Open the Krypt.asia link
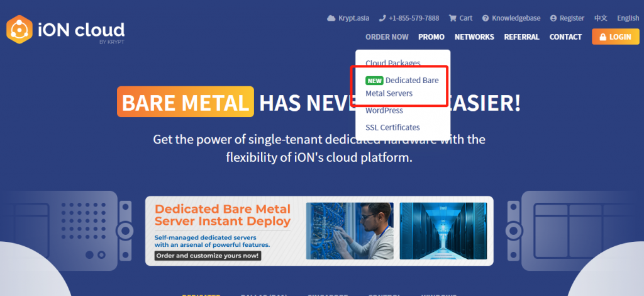 tap(353, 18)
